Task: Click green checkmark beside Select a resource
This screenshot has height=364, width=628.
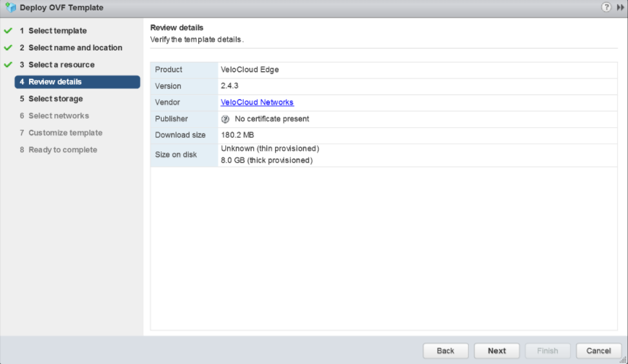Action: click(x=8, y=65)
